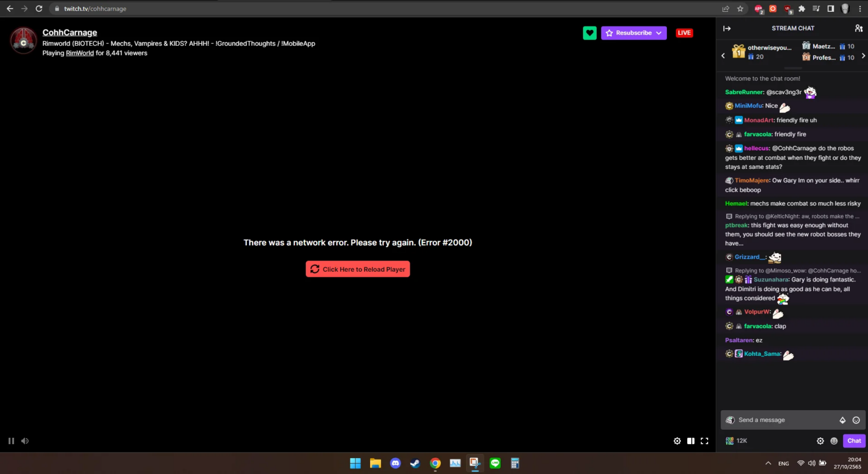The width and height of the screenshot is (868, 474).
Task: Open the community viewer list icon
Action: click(x=860, y=28)
